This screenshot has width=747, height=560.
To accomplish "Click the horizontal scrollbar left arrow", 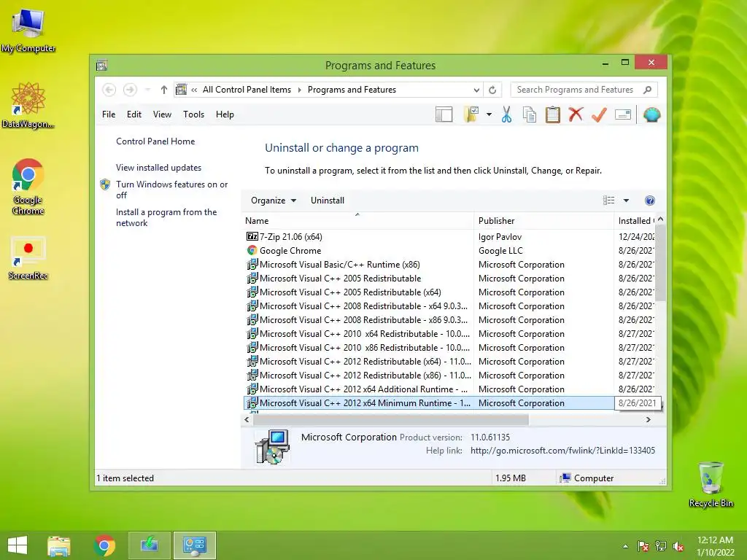I will point(247,419).
